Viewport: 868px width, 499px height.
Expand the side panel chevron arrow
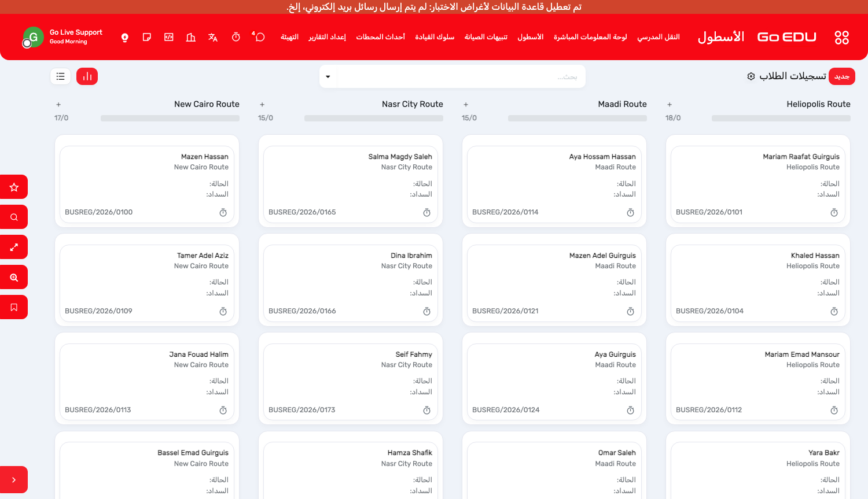pos(14,480)
